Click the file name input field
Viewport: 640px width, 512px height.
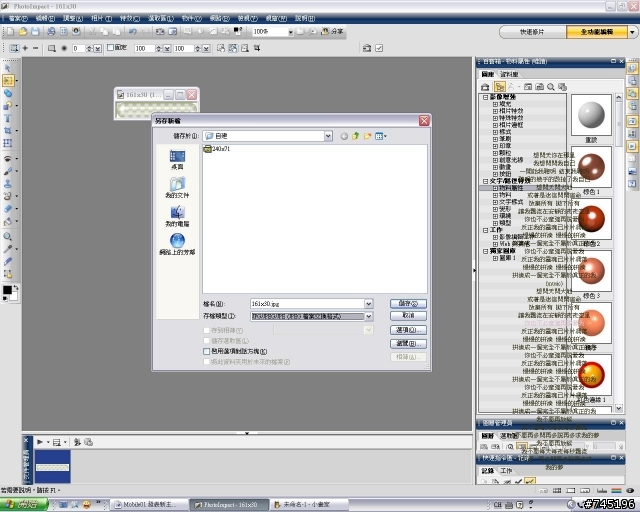(x=307, y=304)
